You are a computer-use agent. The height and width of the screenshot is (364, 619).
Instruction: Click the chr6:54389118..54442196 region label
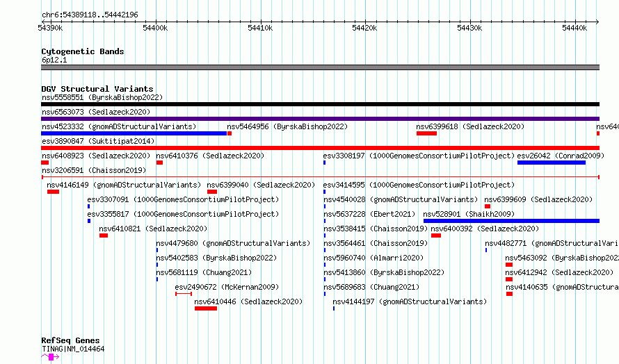[x=90, y=15]
